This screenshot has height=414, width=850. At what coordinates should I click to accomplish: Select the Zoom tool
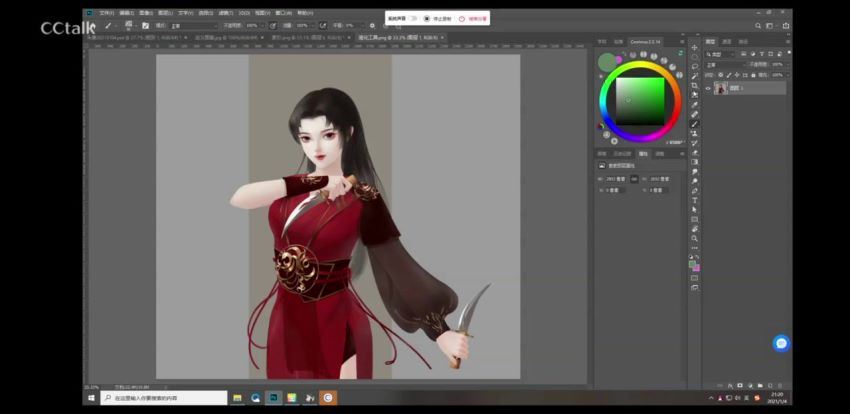pyautogui.click(x=694, y=238)
